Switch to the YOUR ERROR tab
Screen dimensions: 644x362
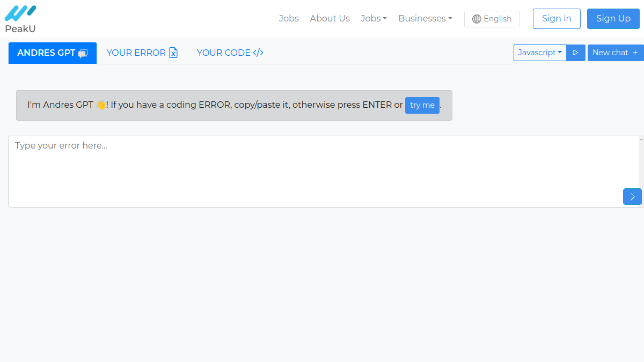pos(142,53)
